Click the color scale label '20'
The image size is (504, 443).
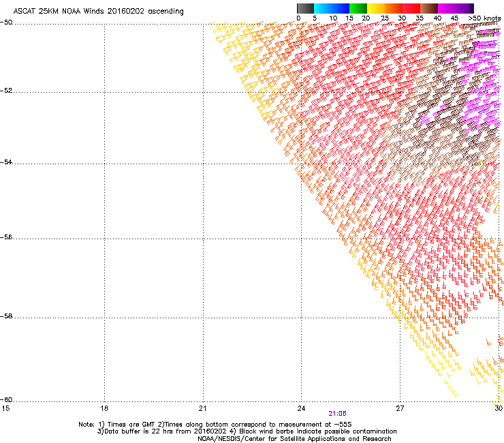(x=366, y=18)
